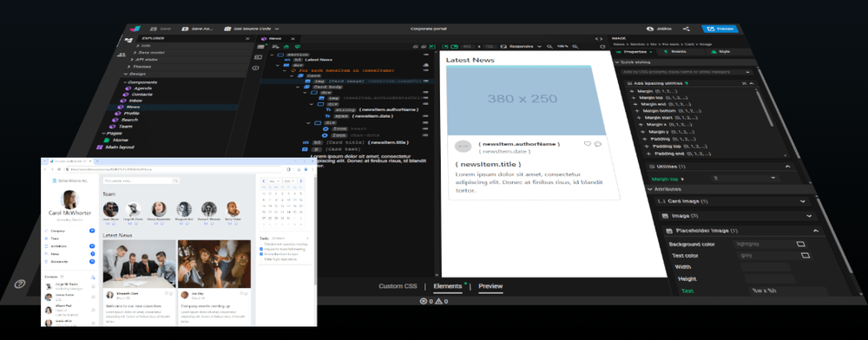The width and height of the screenshot is (868, 340).
Task: Expand the Themes tree node
Action: pyautogui.click(x=138, y=66)
